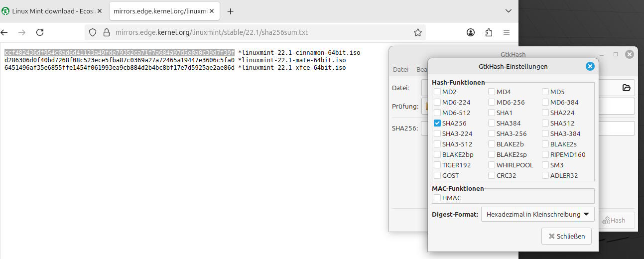644x259 pixels.
Task: Enable the SHA512 hash checkbox
Action: click(x=545, y=123)
